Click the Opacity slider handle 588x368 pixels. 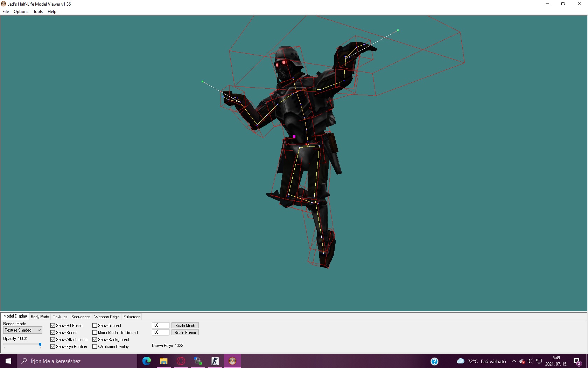click(x=40, y=345)
